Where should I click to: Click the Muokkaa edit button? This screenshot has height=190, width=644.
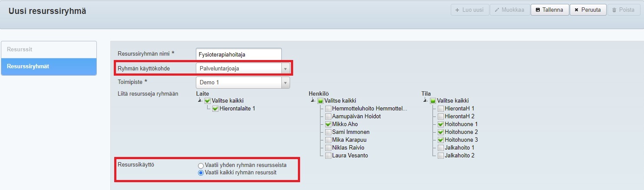click(x=509, y=10)
